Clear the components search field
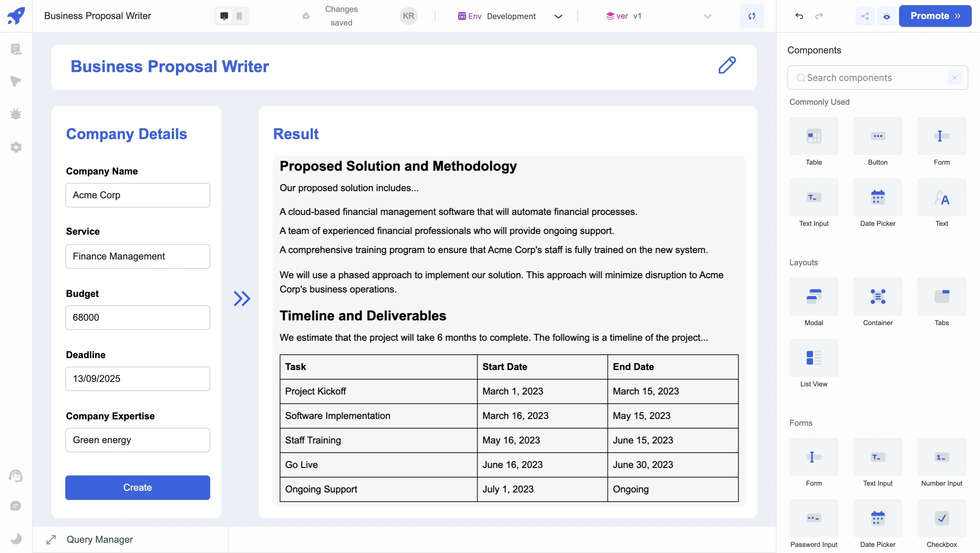This screenshot has height=553, width=980. (x=954, y=78)
